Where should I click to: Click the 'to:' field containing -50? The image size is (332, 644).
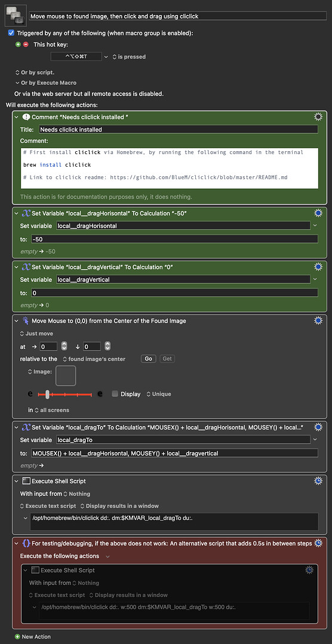click(x=174, y=239)
